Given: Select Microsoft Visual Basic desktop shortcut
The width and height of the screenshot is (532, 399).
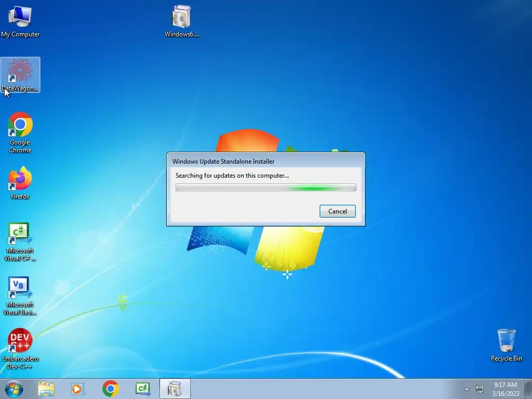Looking at the screenshot, I should pyautogui.click(x=20, y=296).
